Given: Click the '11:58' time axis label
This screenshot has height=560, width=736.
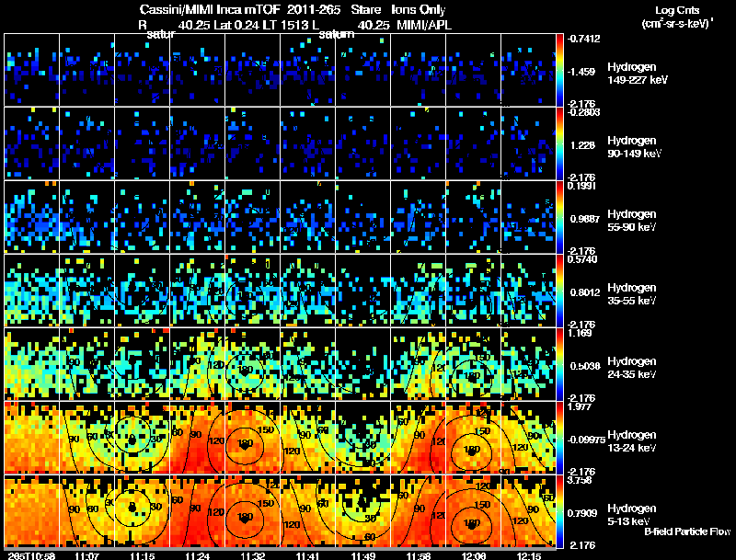Looking at the screenshot, I should click(419, 555).
